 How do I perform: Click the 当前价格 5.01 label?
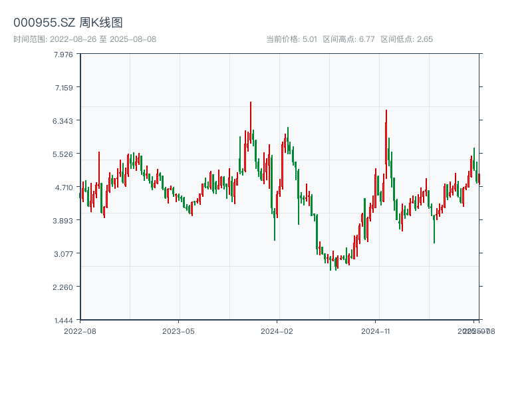pyautogui.click(x=291, y=39)
